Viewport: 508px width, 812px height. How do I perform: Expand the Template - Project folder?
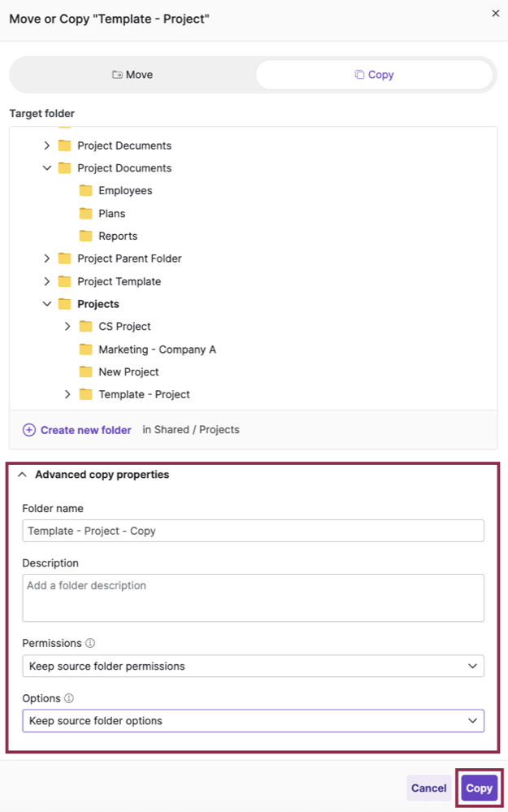[x=67, y=394]
